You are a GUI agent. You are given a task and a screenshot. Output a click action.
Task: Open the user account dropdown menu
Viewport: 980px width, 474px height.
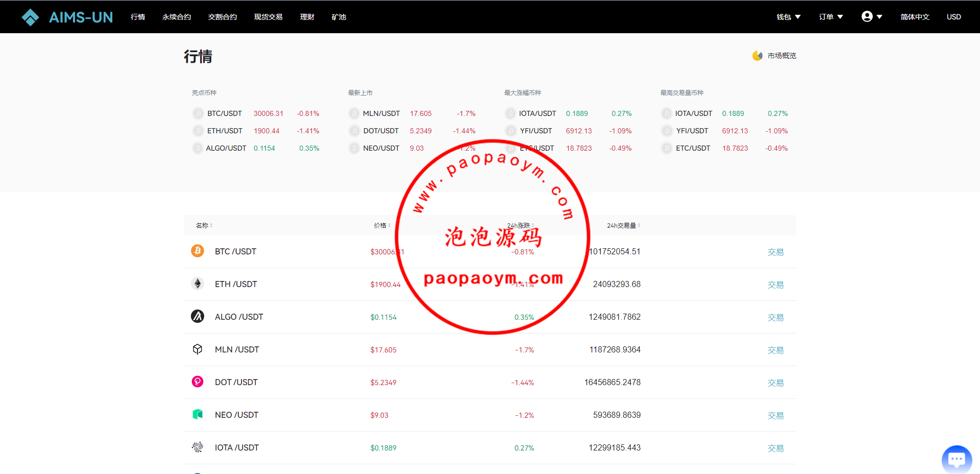click(872, 17)
